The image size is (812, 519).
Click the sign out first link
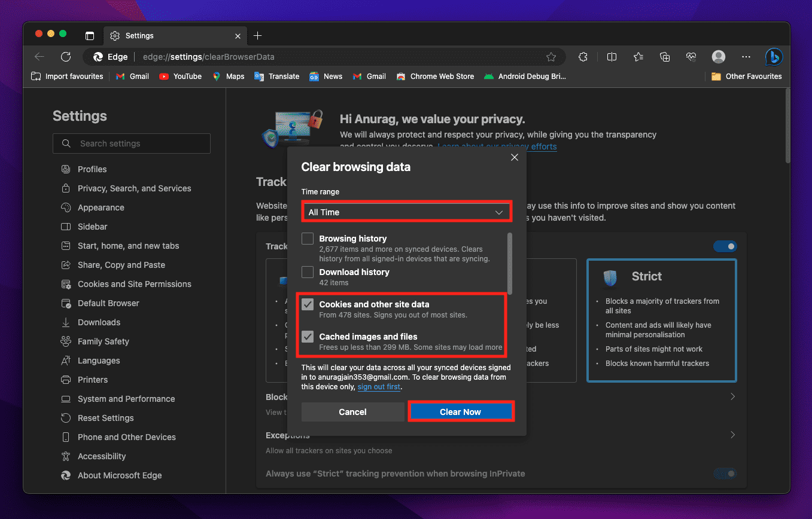(379, 387)
